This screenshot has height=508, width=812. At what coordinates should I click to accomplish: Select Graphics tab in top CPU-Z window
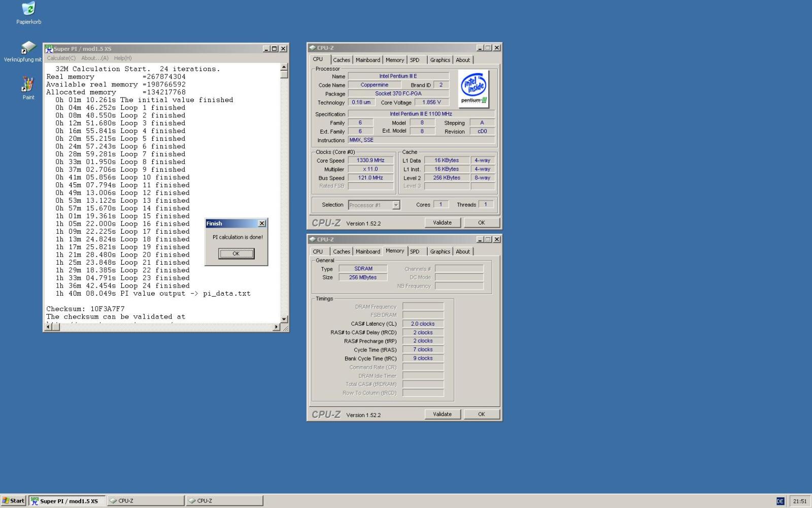click(x=440, y=60)
